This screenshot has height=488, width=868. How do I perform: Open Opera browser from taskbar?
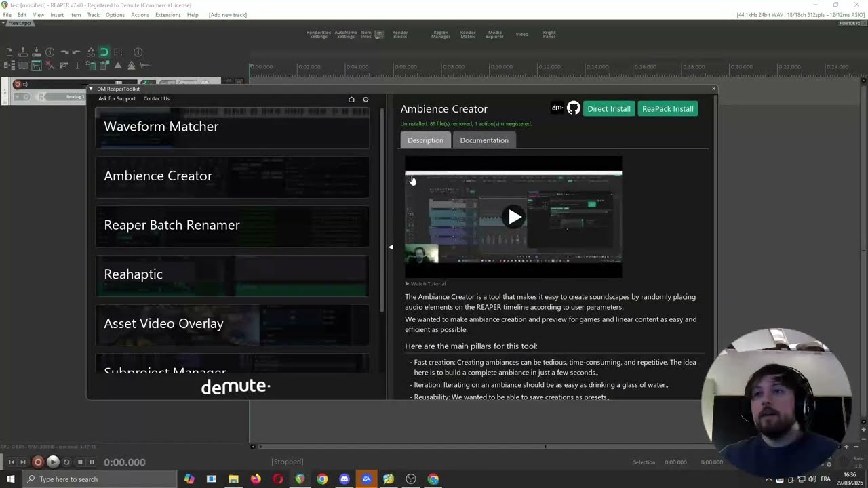point(278,479)
